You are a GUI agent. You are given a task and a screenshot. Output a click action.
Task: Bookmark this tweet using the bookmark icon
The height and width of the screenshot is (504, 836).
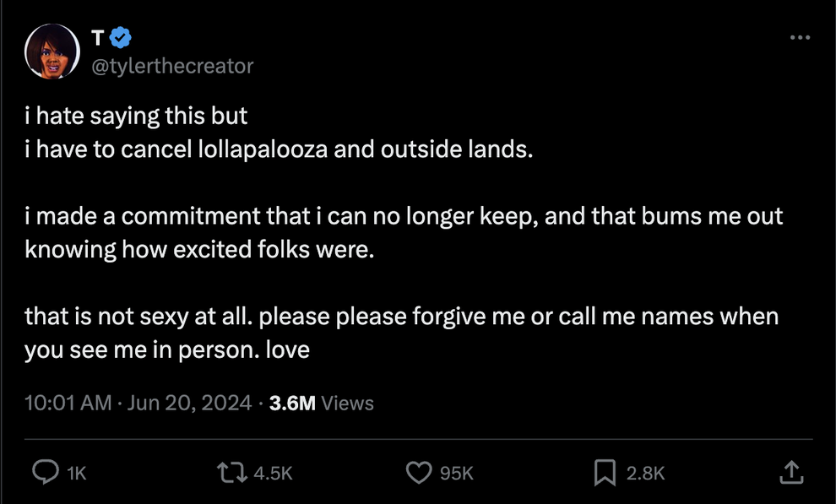[x=605, y=473]
